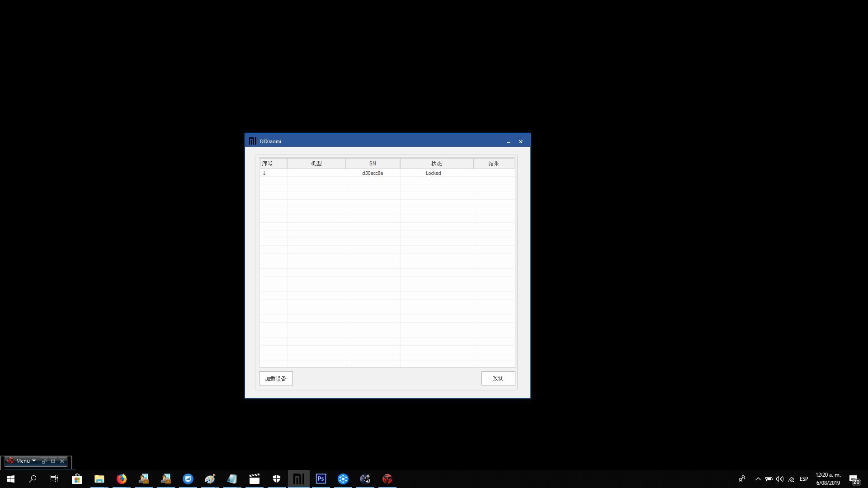
Task: Open Action Center with 20 notifications
Action: tap(854, 479)
